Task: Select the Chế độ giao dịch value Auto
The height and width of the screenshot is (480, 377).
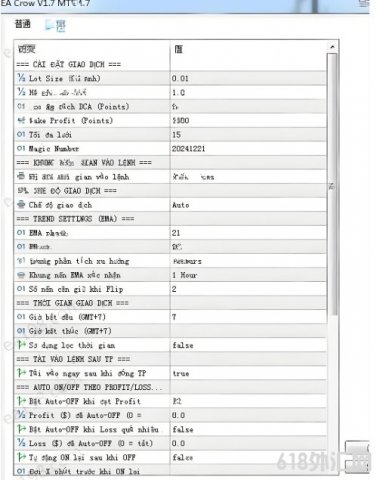Action: point(181,205)
